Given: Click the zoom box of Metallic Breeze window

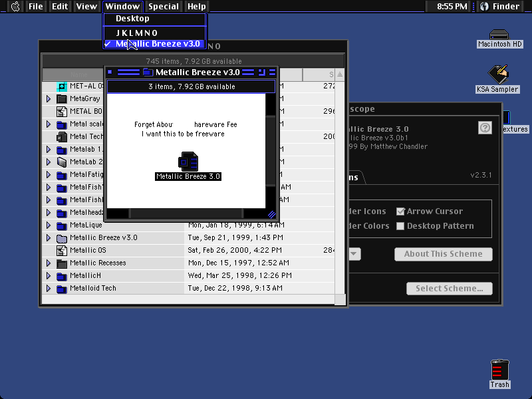Looking at the screenshot, I should click(x=261, y=72).
